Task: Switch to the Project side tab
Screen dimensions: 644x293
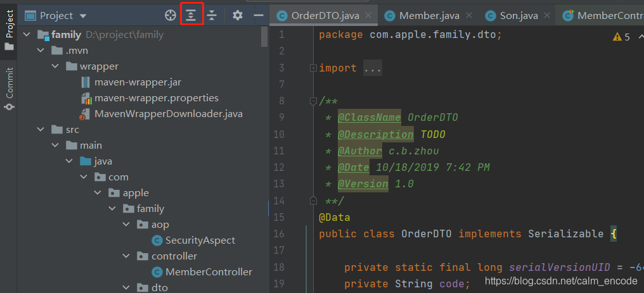Action: pos(9,30)
